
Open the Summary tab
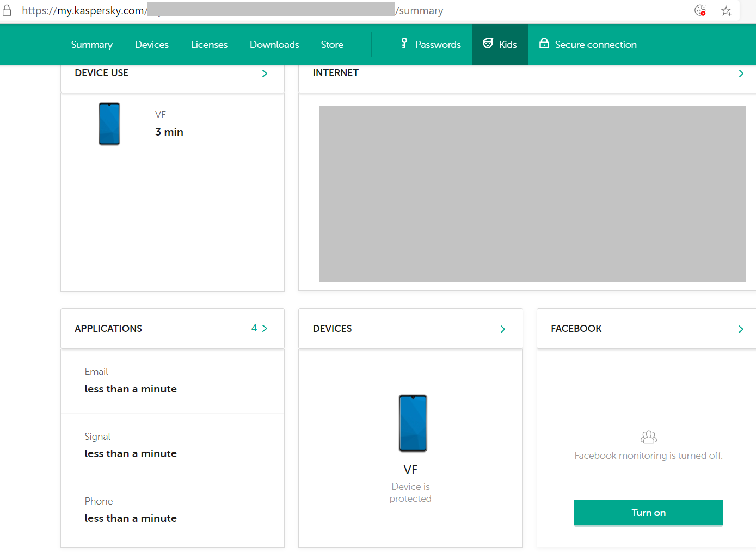[91, 45]
